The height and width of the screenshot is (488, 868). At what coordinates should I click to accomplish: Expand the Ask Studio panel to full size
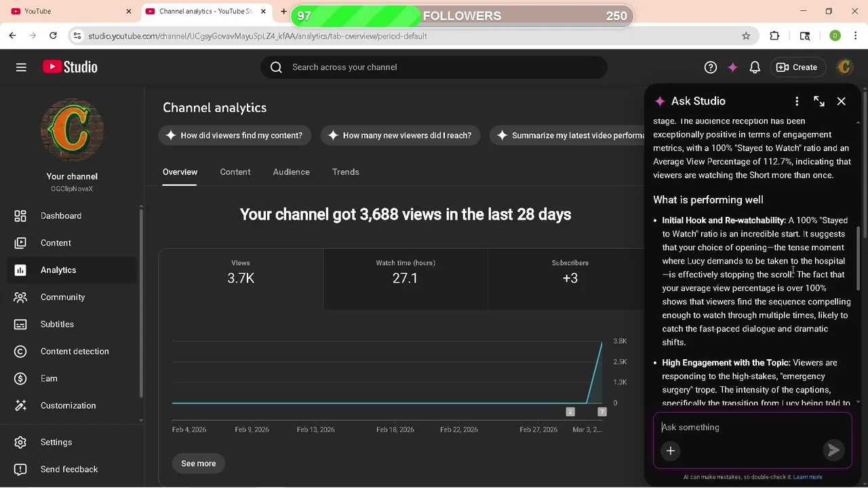819,101
